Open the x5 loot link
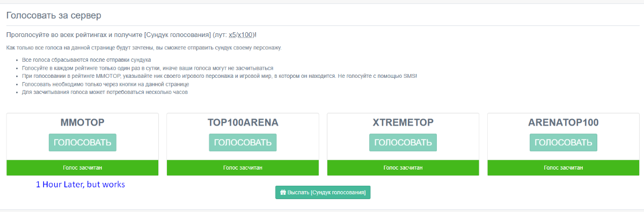 click(x=232, y=35)
